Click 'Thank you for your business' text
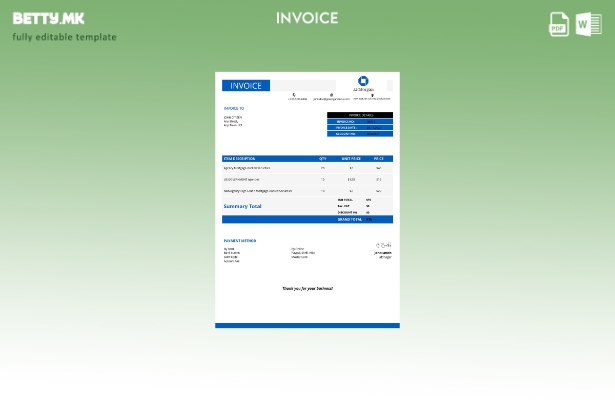Screen dimensions: 615x400 click(307, 288)
